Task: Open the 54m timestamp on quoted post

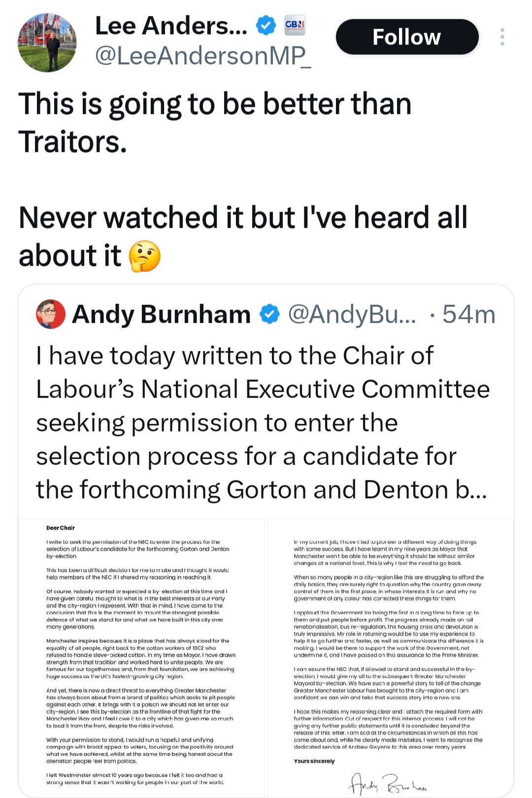Action: (468, 314)
